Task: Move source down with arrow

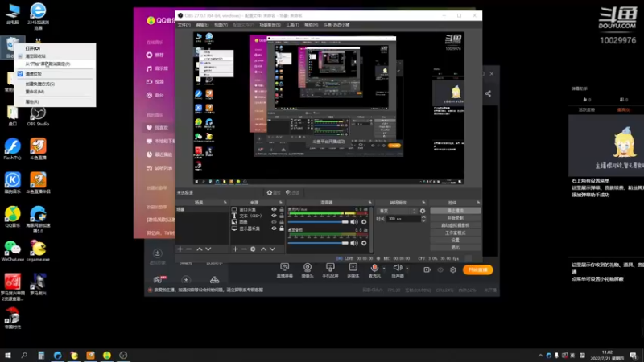Action: pos(272,249)
